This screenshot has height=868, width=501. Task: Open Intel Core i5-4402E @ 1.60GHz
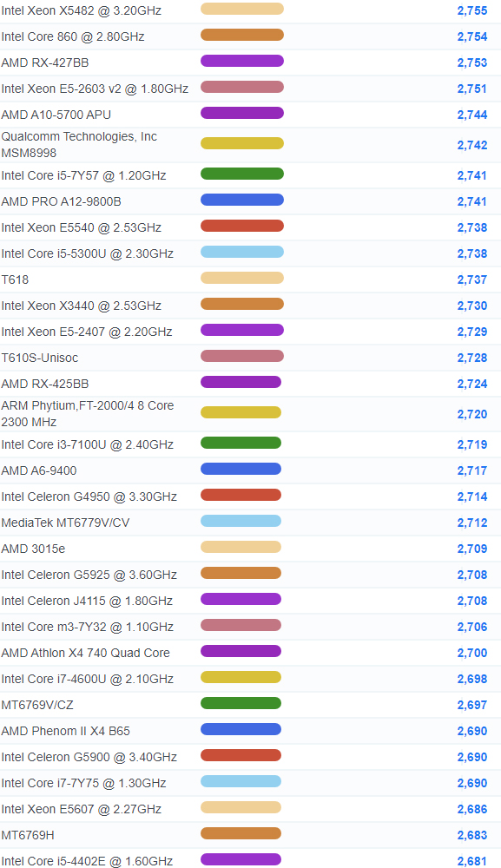coord(87,861)
